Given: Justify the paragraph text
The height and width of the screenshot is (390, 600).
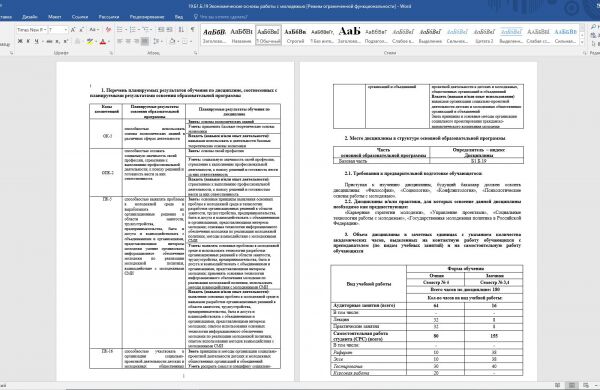Looking at the screenshot, I should 145,41.
